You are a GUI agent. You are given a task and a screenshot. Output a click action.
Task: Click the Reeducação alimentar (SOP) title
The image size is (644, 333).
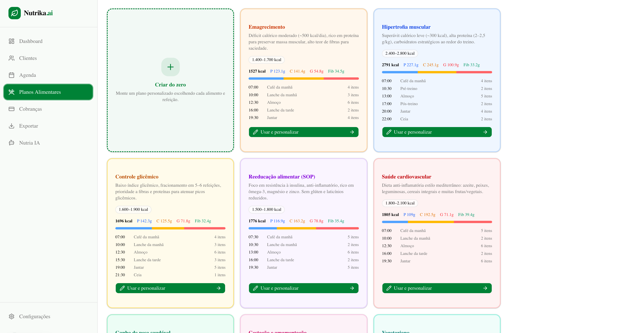click(x=282, y=177)
